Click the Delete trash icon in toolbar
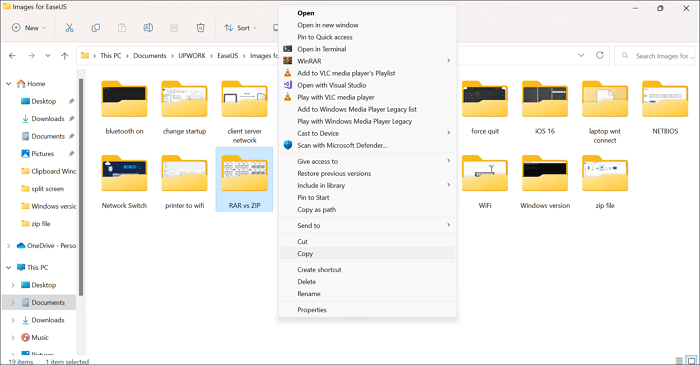 coord(200,28)
